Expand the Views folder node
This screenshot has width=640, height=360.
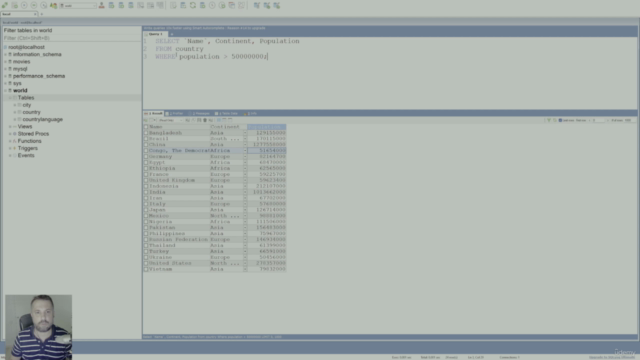click(x=10, y=127)
